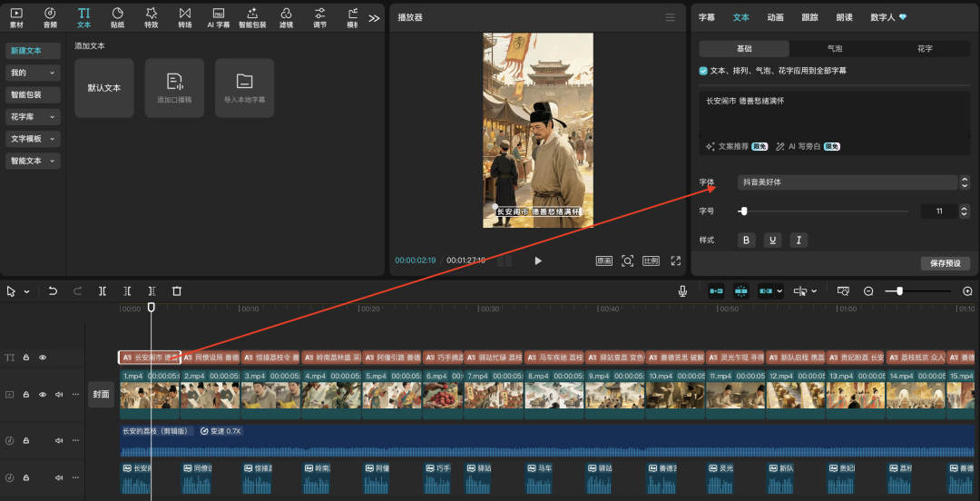Open the 抖音美好体 font dropdown
Viewport: 980px width, 501px height.
tap(848, 182)
